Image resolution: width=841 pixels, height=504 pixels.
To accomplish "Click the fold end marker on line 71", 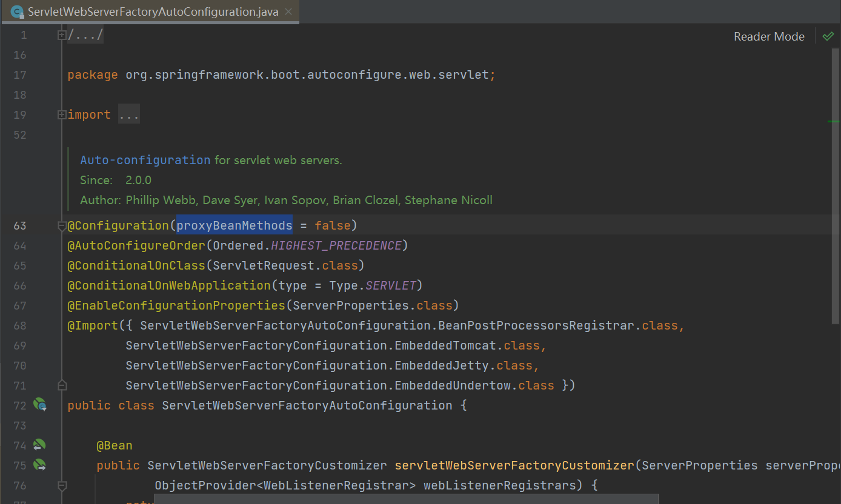I will [62, 385].
